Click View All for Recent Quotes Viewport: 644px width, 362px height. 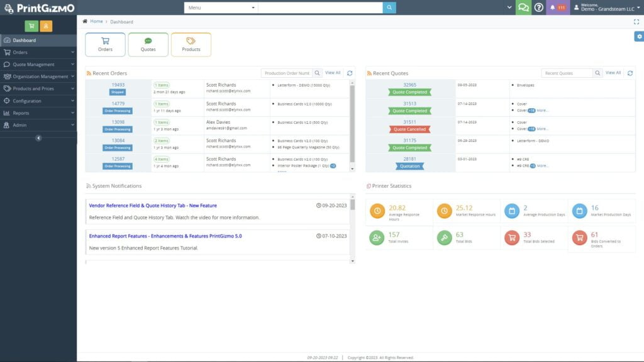click(613, 73)
